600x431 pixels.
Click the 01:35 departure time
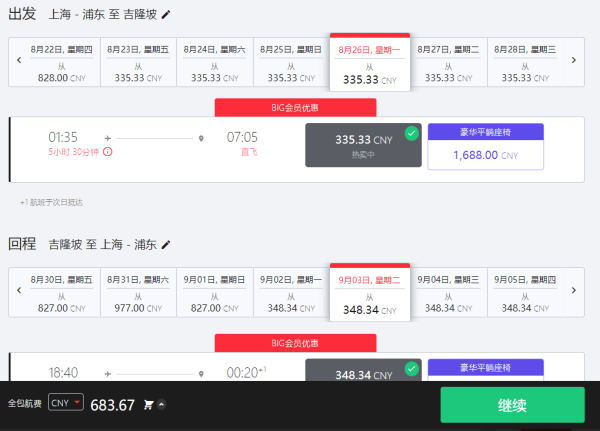coord(63,137)
